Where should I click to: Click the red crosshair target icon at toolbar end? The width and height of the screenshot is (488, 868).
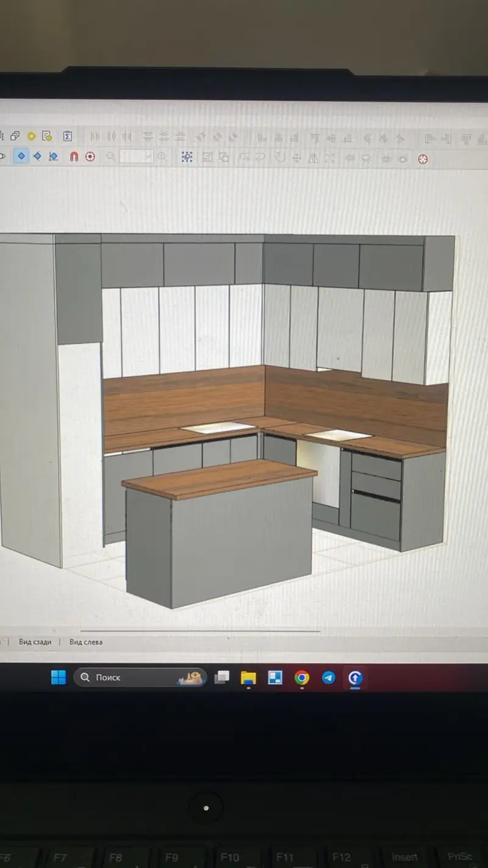[423, 159]
